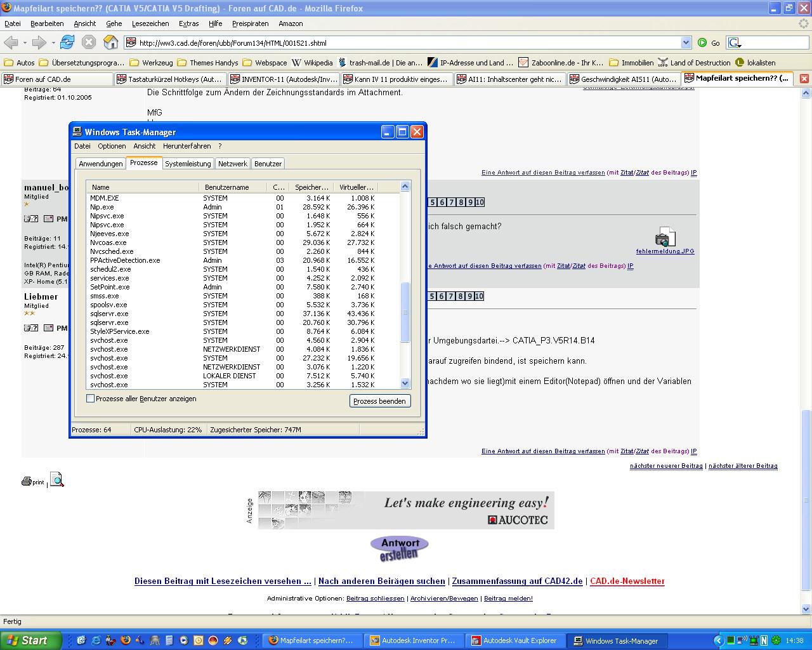The image size is (812, 650).
Task: Click the PM envelope icon for manuel_bo
Action: (48, 218)
